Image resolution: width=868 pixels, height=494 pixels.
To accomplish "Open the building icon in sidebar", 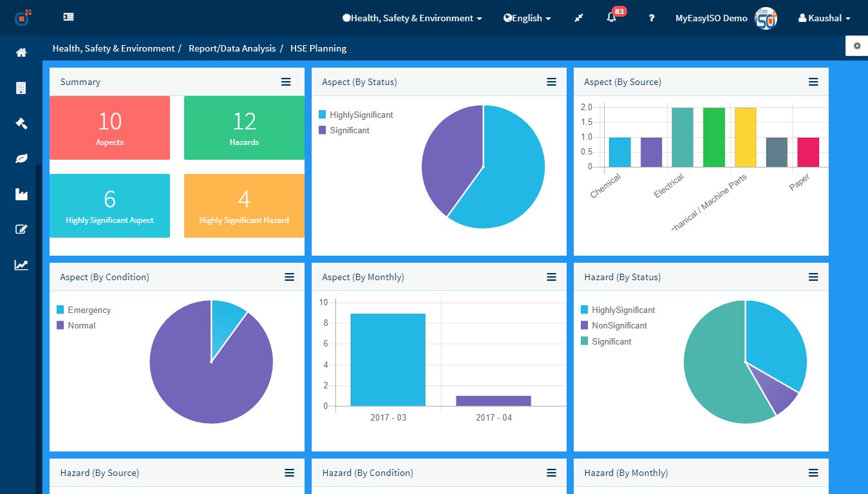I will [x=21, y=88].
